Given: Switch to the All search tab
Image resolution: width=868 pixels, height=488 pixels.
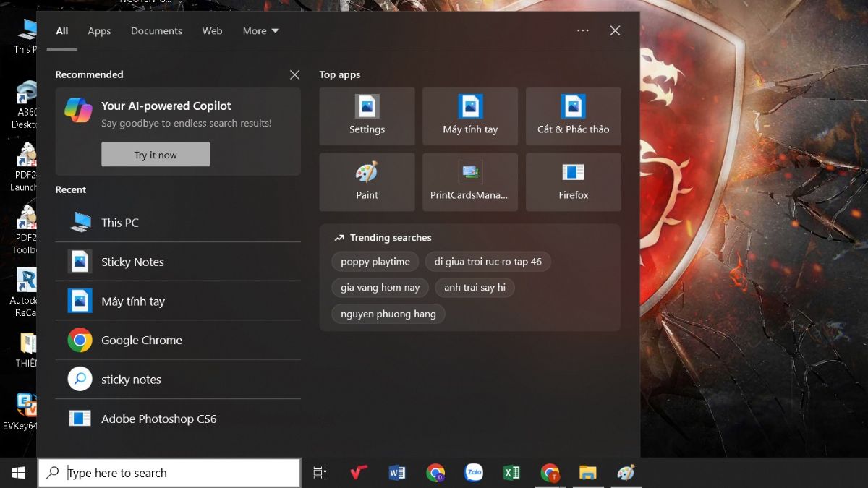Looking at the screenshot, I should 62,31.
